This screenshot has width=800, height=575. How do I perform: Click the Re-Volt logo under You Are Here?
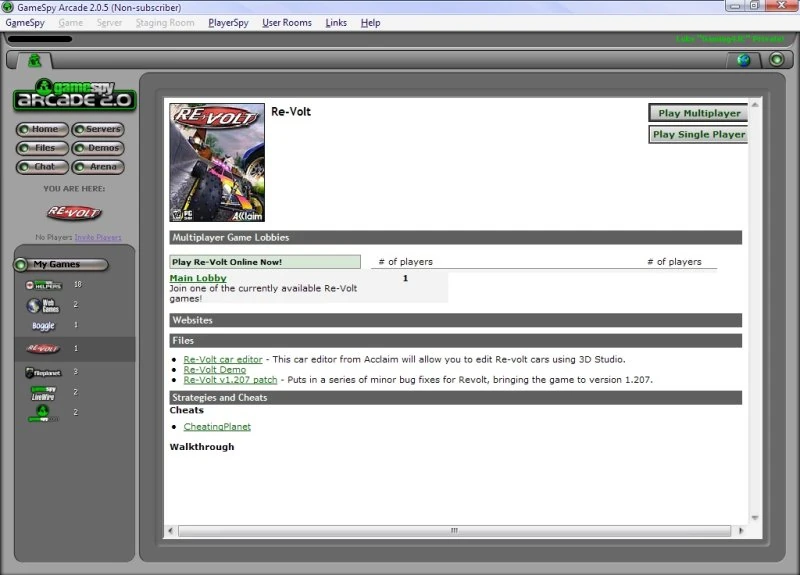[74, 212]
